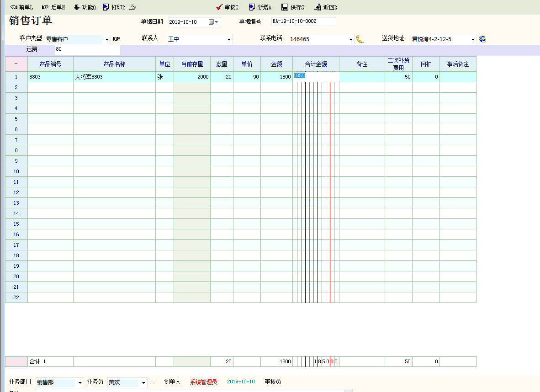Open the 功能 function menu
Image resolution: width=540 pixels, height=392 pixels.
(85, 7)
